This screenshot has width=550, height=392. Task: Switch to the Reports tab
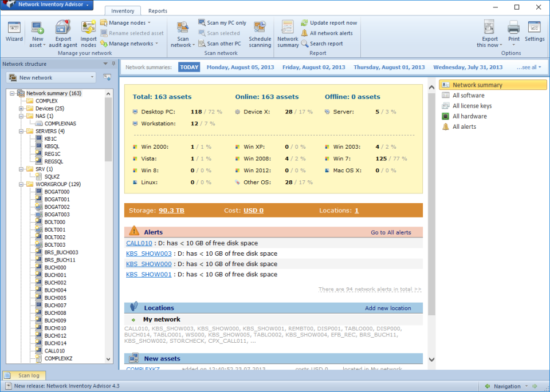[157, 10]
